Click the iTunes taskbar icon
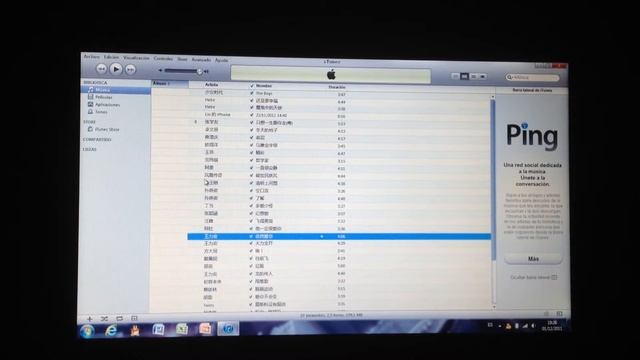Viewport: 640px width, 360px height. (228, 328)
